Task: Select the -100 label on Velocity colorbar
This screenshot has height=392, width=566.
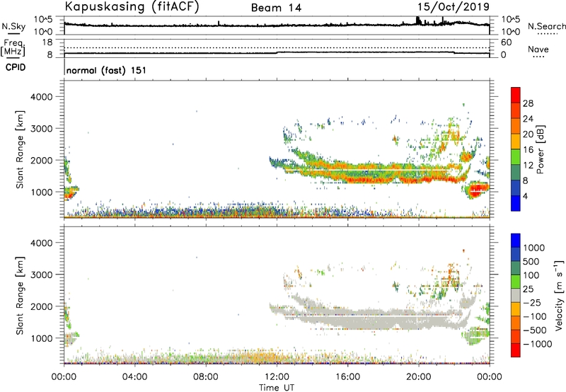Action: (534, 316)
